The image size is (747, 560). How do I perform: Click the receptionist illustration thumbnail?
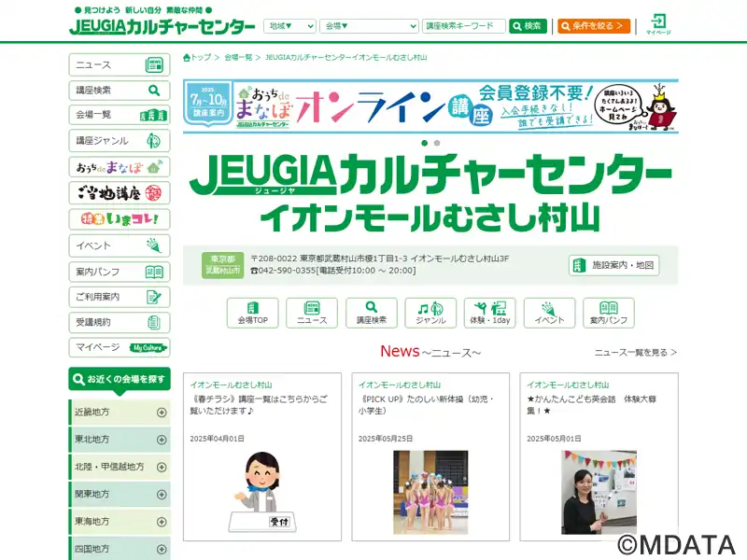tap(262, 492)
